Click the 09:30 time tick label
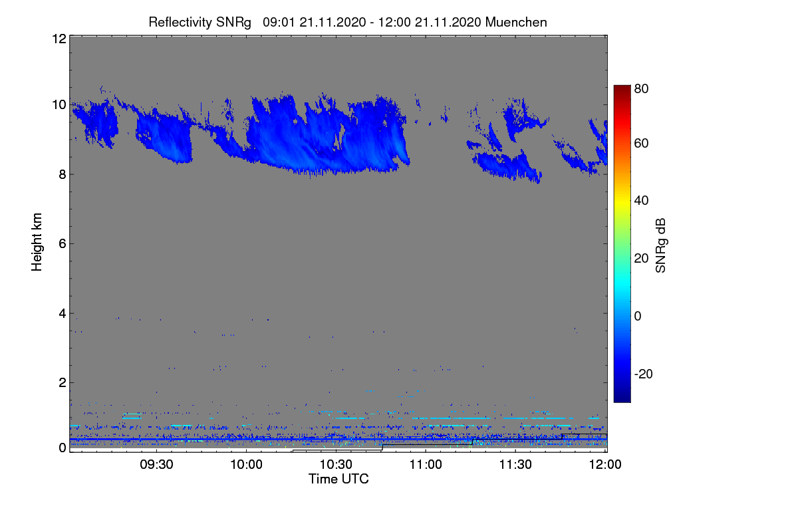The height and width of the screenshot is (532, 798). point(157,465)
